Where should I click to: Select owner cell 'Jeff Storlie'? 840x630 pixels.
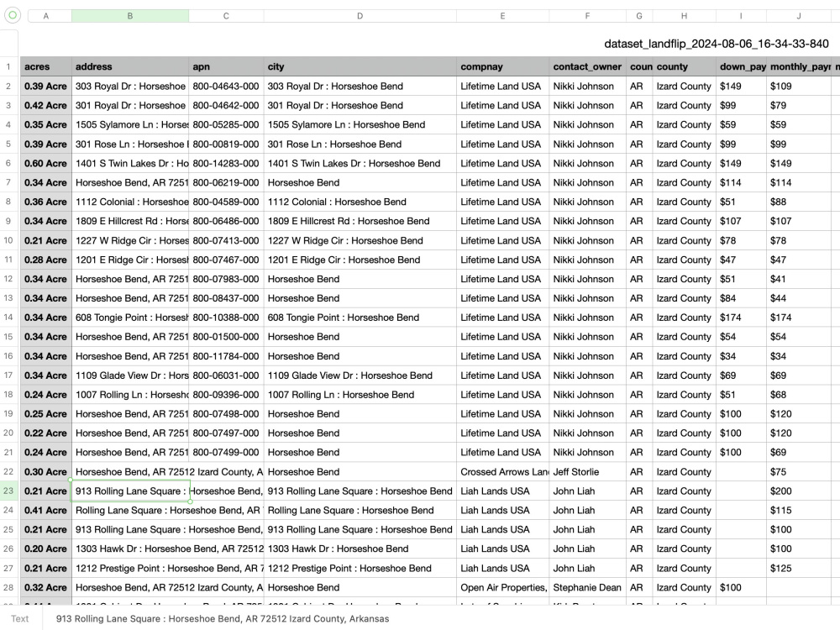pyautogui.click(x=588, y=472)
